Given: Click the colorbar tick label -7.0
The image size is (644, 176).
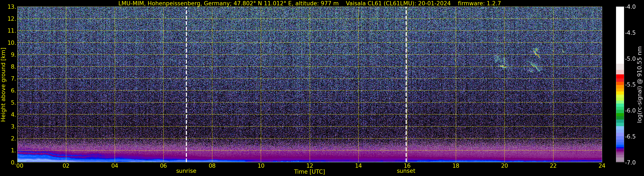Looking at the screenshot, I should [630, 163].
